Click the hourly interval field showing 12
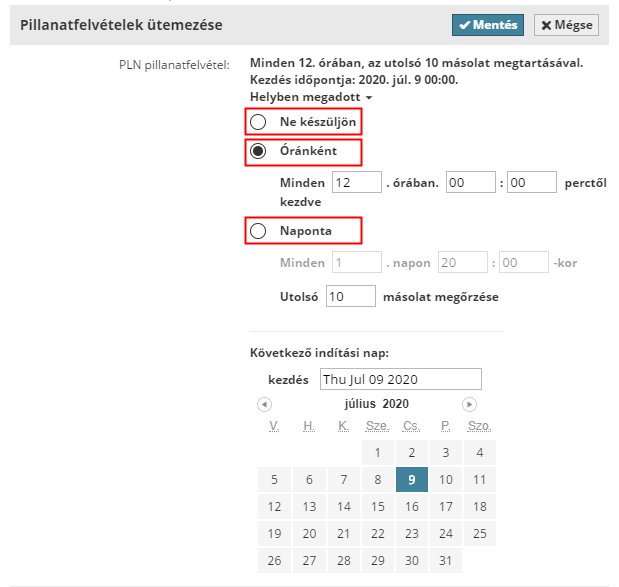619x587 pixels. coord(357,183)
